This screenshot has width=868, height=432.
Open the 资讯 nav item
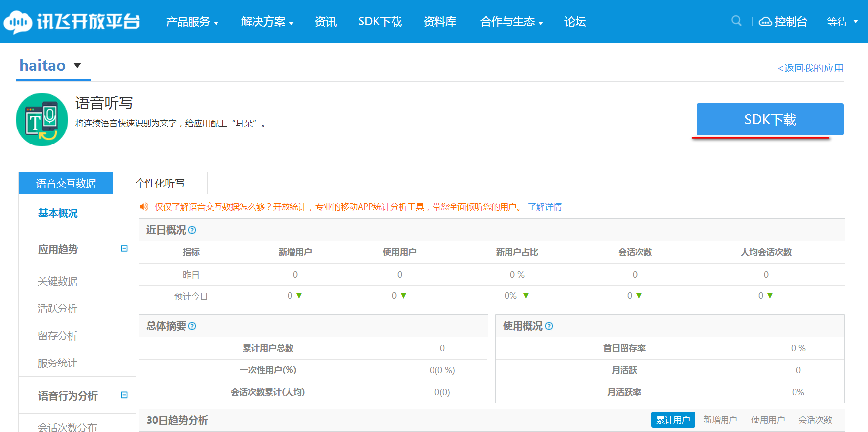(326, 22)
